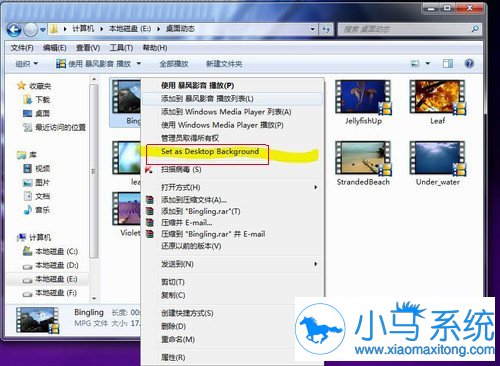Choose 管理员取得所有权 in context menu
This screenshot has width=500, height=366.
pos(233,138)
